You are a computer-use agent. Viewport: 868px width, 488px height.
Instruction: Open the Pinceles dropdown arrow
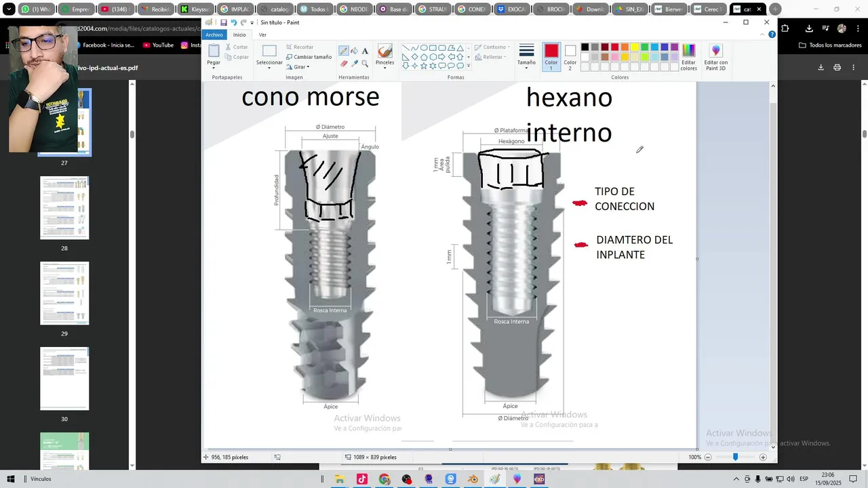coord(384,68)
